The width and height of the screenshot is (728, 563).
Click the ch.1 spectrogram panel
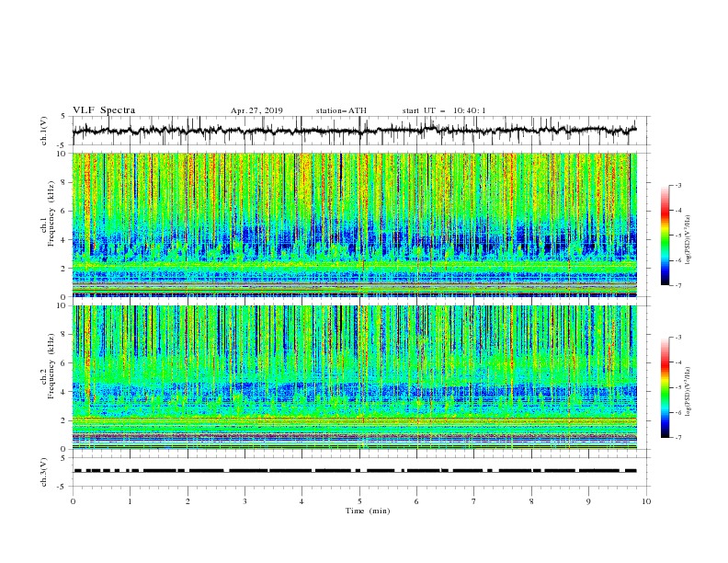[x=355, y=224]
